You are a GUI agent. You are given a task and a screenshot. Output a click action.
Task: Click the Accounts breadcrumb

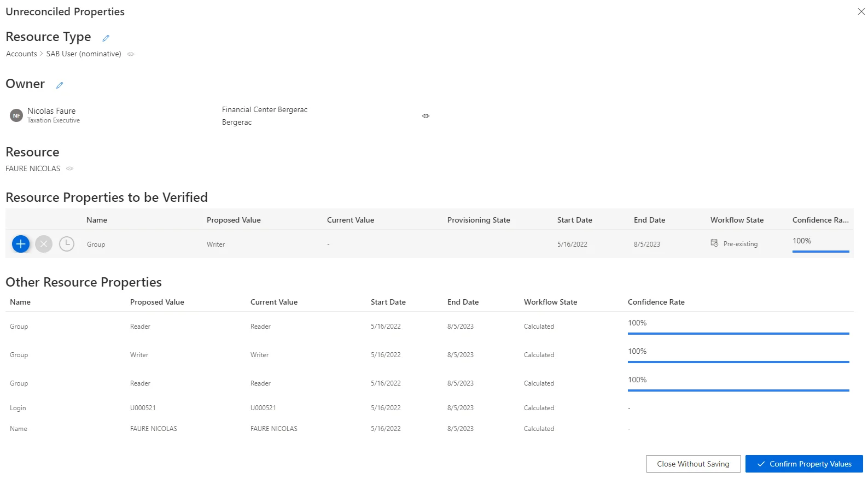(x=21, y=54)
